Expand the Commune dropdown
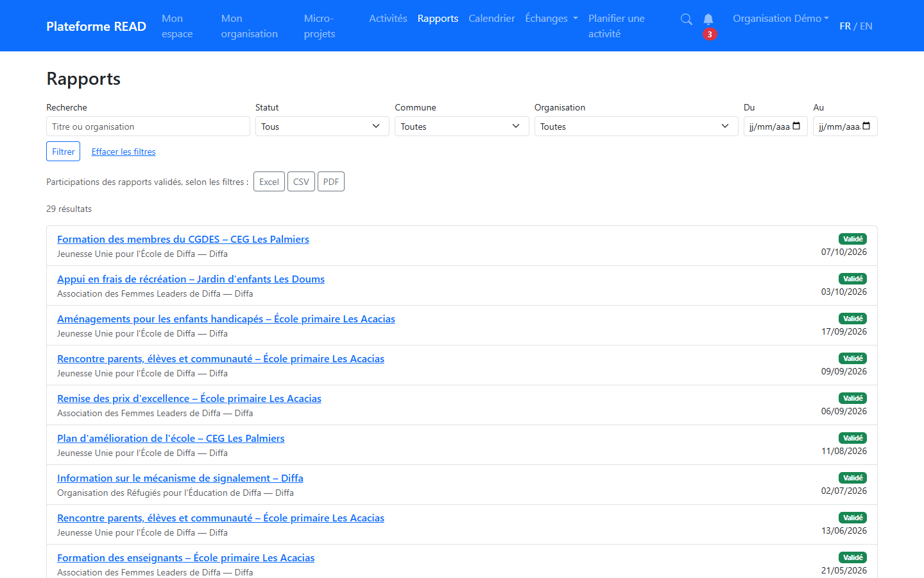This screenshot has height=578, width=924. pyautogui.click(x=462, y=127)
